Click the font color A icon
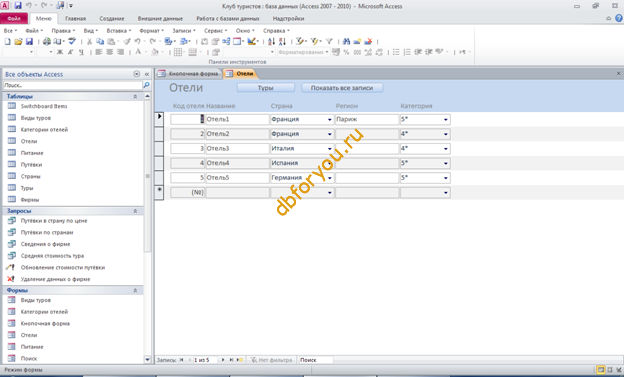624x377 pixels. [x=138, y=52]
